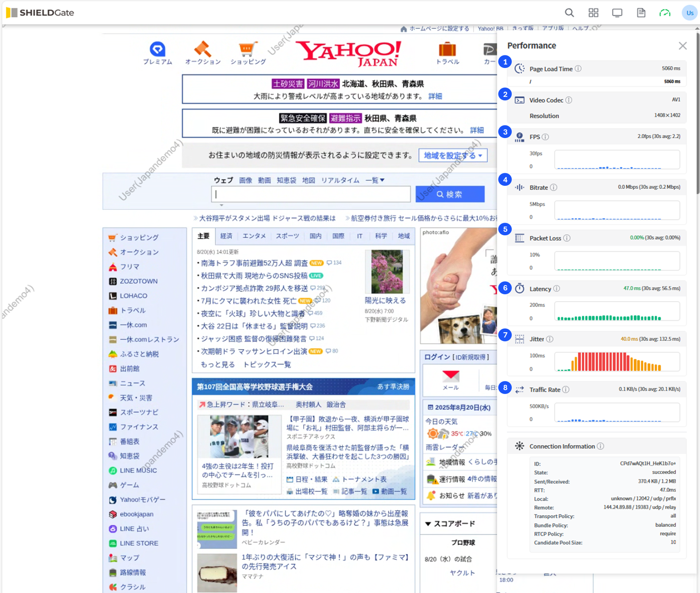Open the 運行情報 row

click(x=462, y=479)
